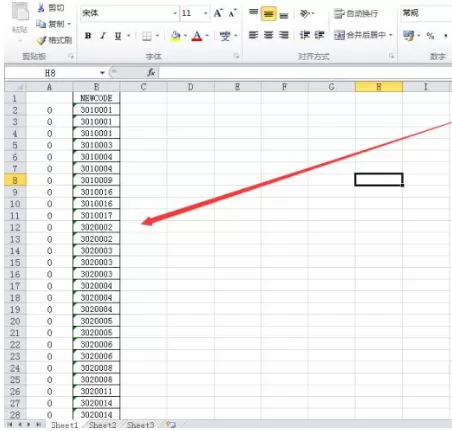
Task: Select cell containing NEWCODE
Action: click(x=96, y=98)
